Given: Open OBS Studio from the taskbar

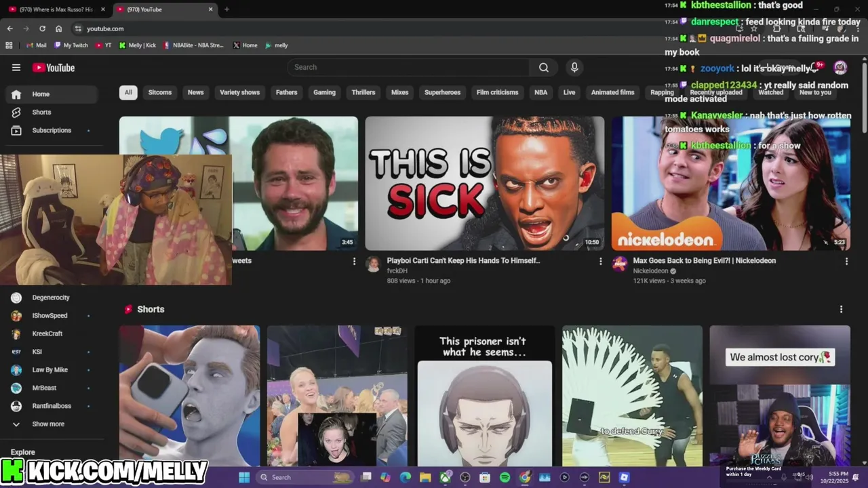Looking at the screenshot, I should [465, 477].
